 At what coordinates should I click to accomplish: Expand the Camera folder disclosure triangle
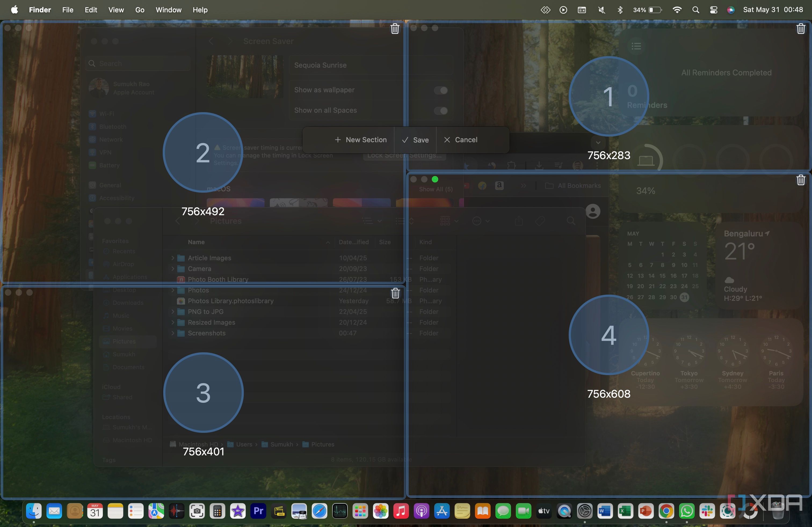pyautogui.click(x=173, y=269)
